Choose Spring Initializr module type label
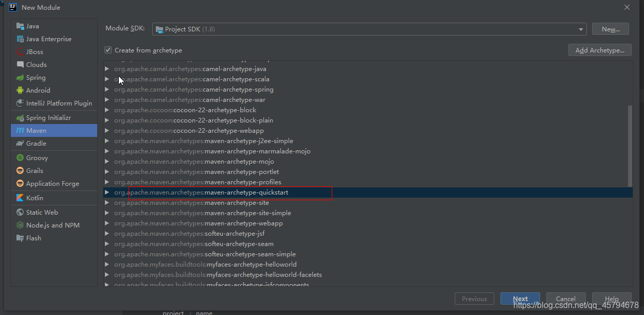 coord(48,118)
